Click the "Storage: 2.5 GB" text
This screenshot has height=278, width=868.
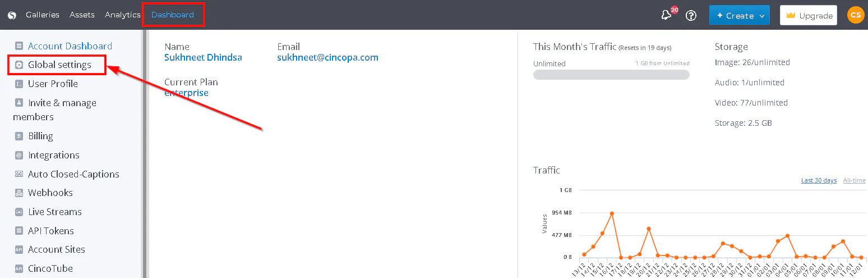(744, 123)
